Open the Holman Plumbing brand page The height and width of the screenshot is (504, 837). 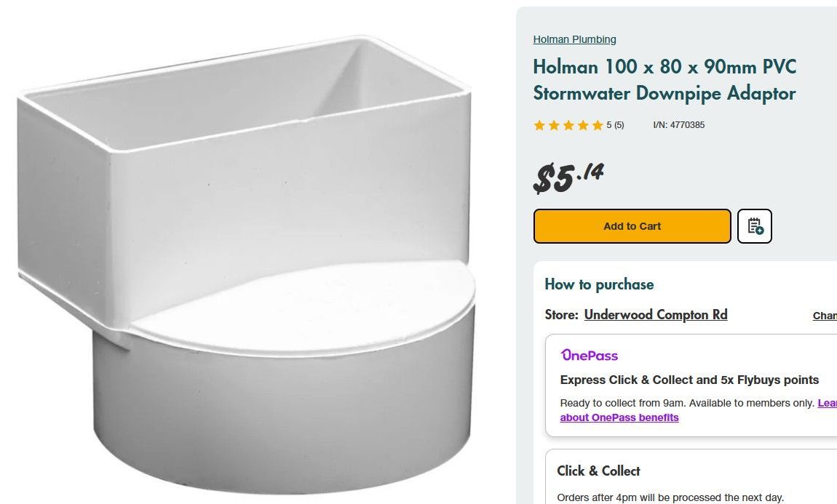click(x=574, y=39)
